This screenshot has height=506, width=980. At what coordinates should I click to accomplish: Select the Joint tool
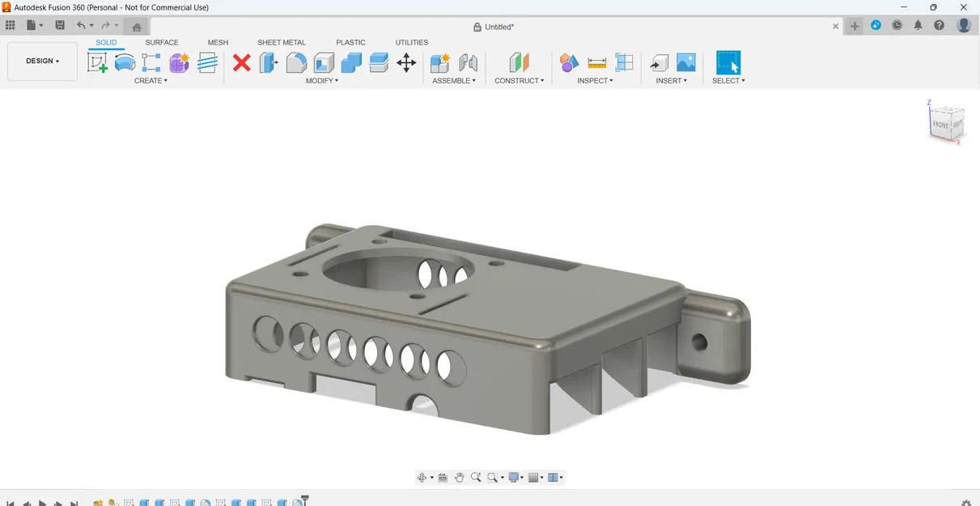click(x=468, y=62)
